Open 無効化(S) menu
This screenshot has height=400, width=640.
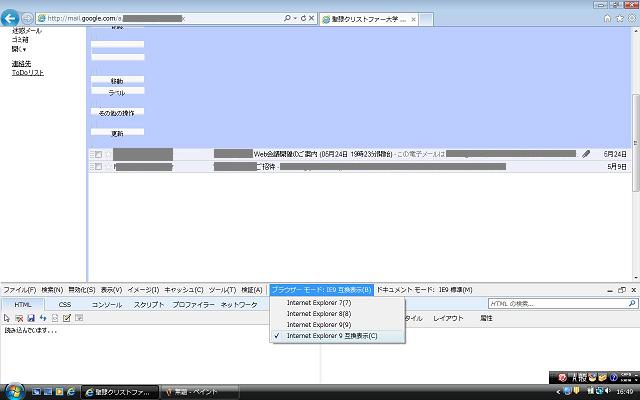coord(82,290)
